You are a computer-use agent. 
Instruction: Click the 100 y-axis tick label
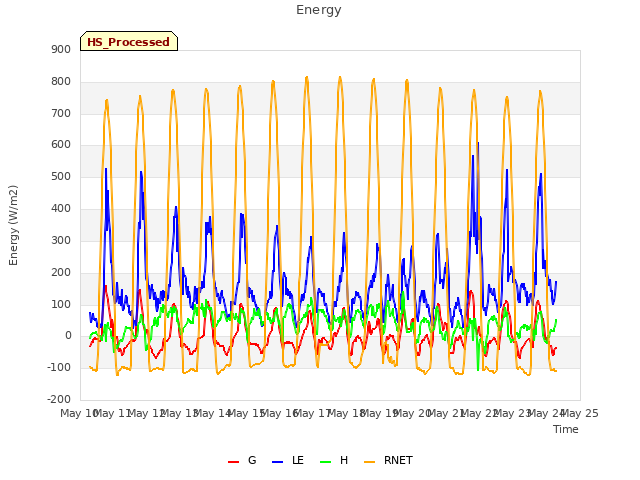(61, 304)
